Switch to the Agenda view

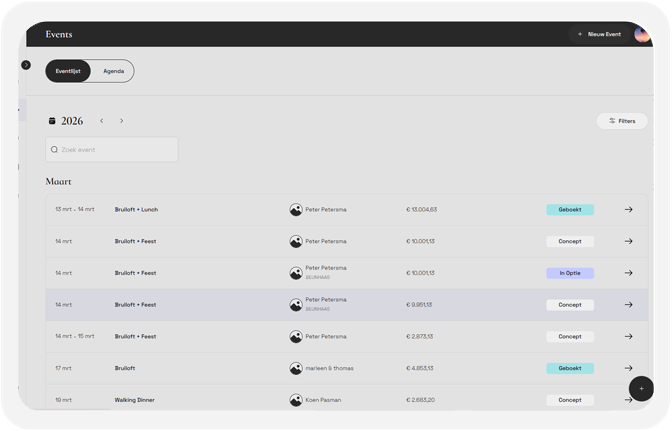(x=114, y=71)
